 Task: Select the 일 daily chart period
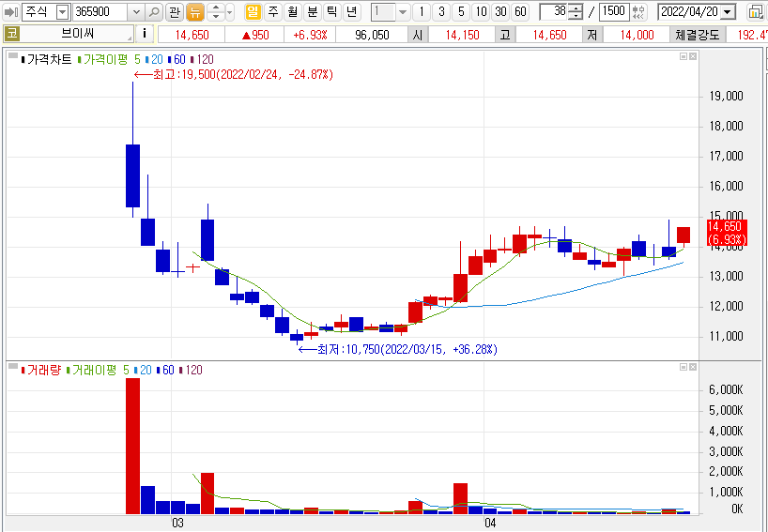point(253,12)
